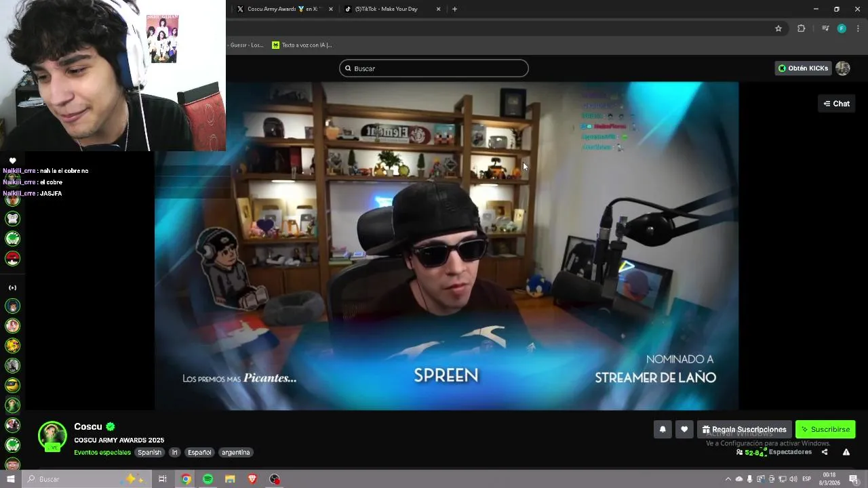Click the green verified badge next to Coscu
Image resolution: width=868 pixels, height=488 pixels.
pos(111,426)
